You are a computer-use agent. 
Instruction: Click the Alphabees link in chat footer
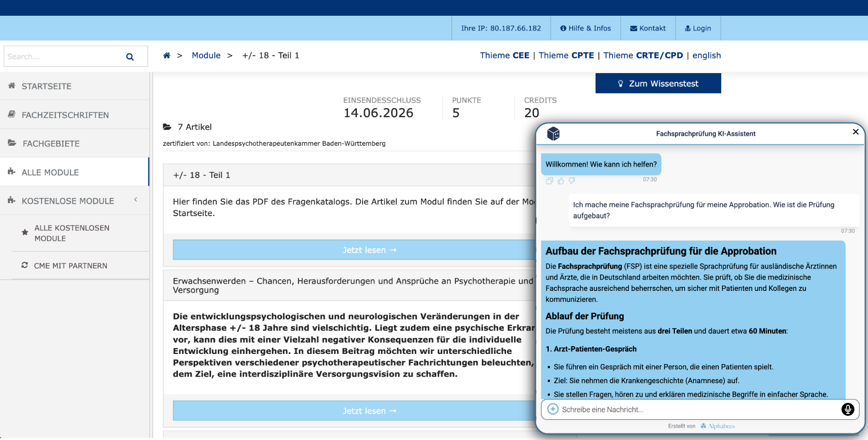[x=717, y=426]
